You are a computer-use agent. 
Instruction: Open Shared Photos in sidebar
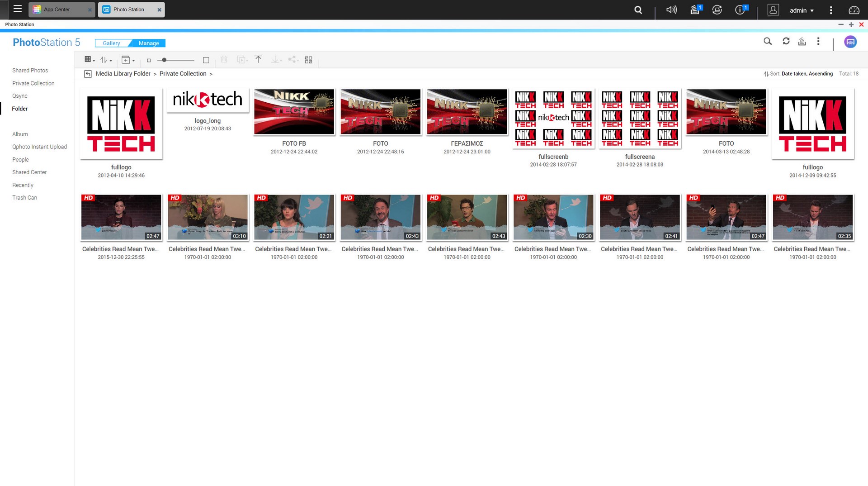pyautogui.click(x=30, y=71)
